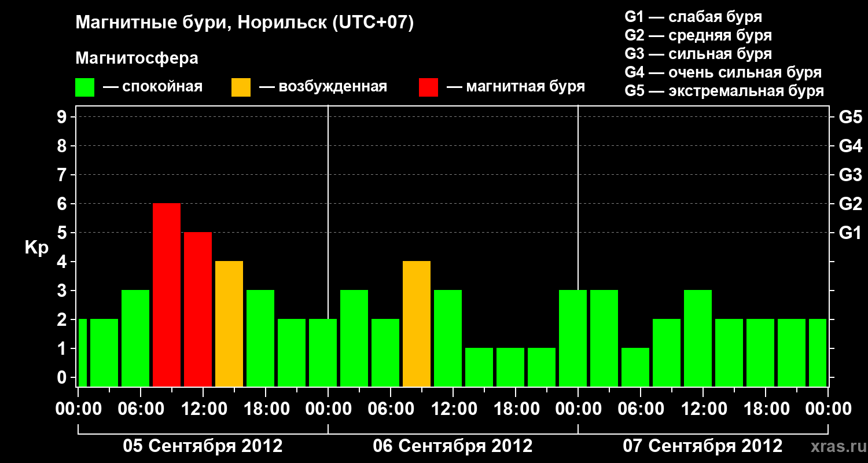Click the '— возбужденная' legend label
868x463 pixels.
click(x=323, y=87)
